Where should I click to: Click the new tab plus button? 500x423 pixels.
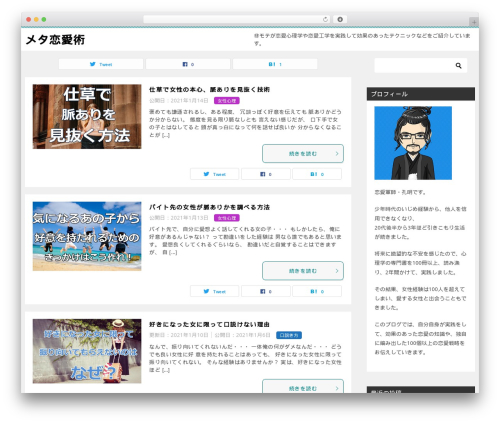point(474,22)
